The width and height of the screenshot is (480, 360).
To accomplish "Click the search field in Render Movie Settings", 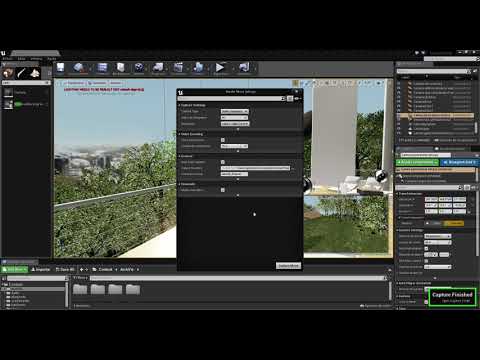I will [x=231, y=98].
